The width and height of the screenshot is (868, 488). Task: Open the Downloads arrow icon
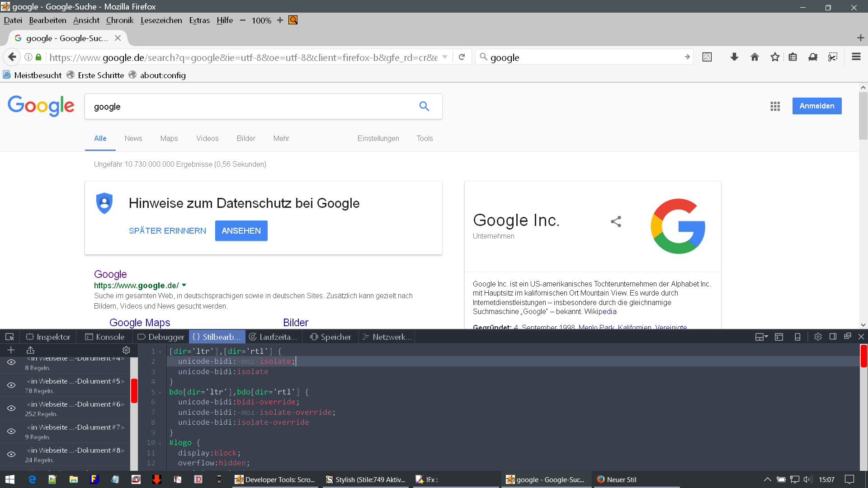point(734,57)
